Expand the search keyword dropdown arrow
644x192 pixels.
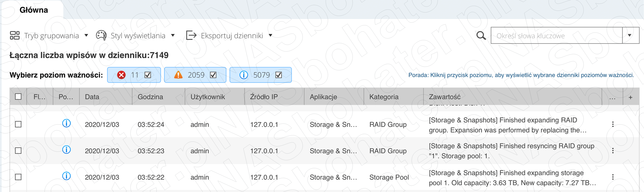(x=629, y=36)
